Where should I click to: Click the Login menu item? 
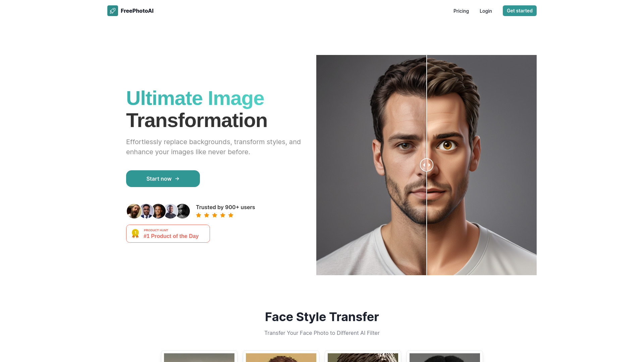(486, 11)
